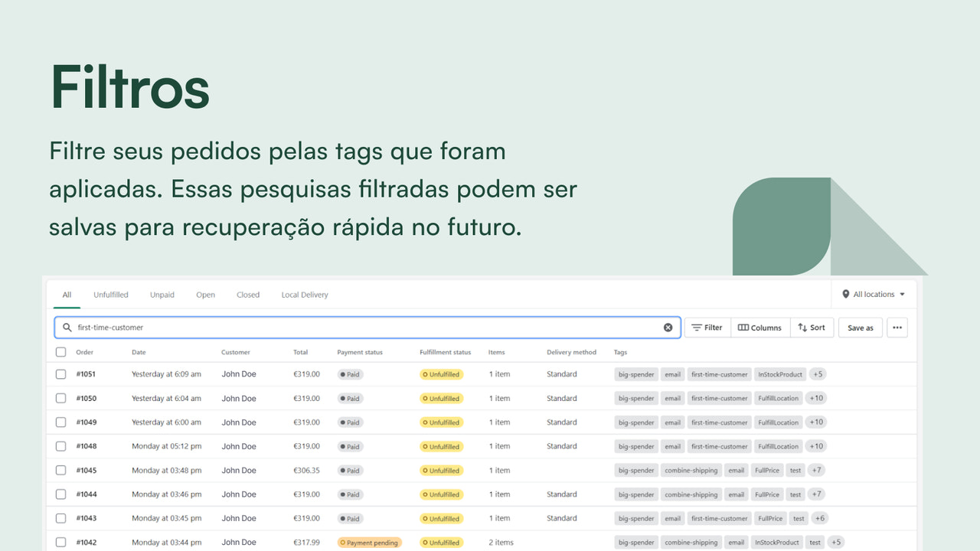
Task: Open the Filter button
Action: point(707,328)
